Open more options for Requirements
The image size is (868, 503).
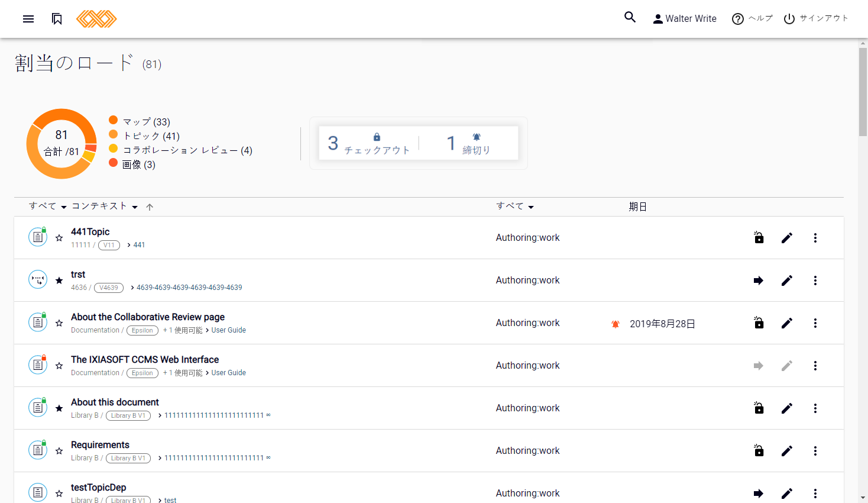pos(815,451)
